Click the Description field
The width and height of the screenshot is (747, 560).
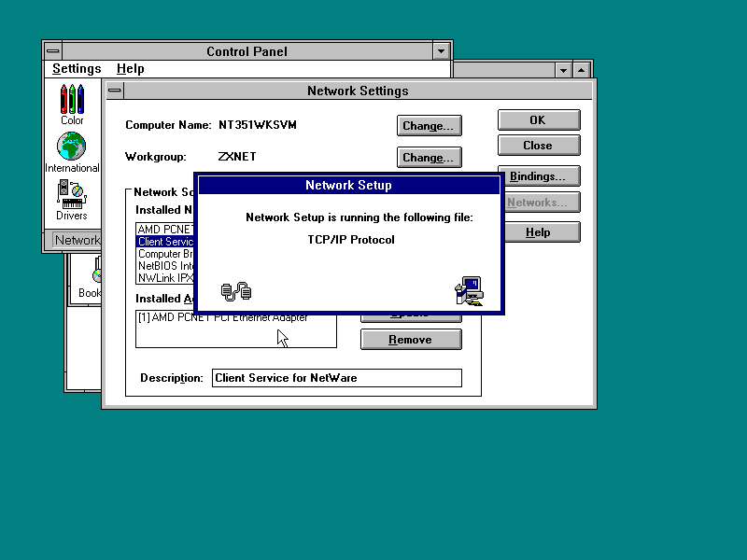(337, 378)
